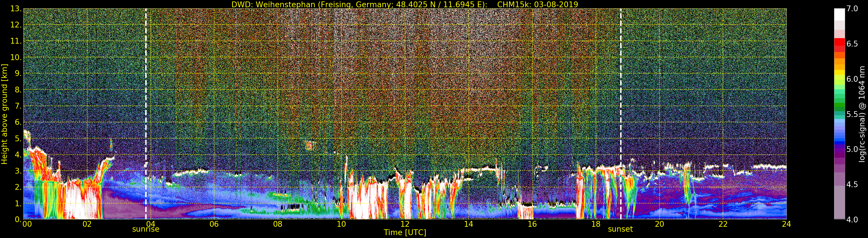
Task: Click the y-axis tick label "7."
Action: pos(19,106)
